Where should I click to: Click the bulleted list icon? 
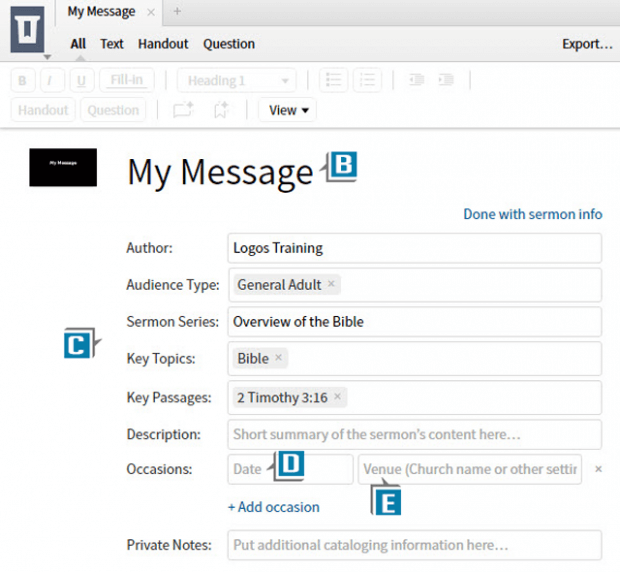coord(333,80)
